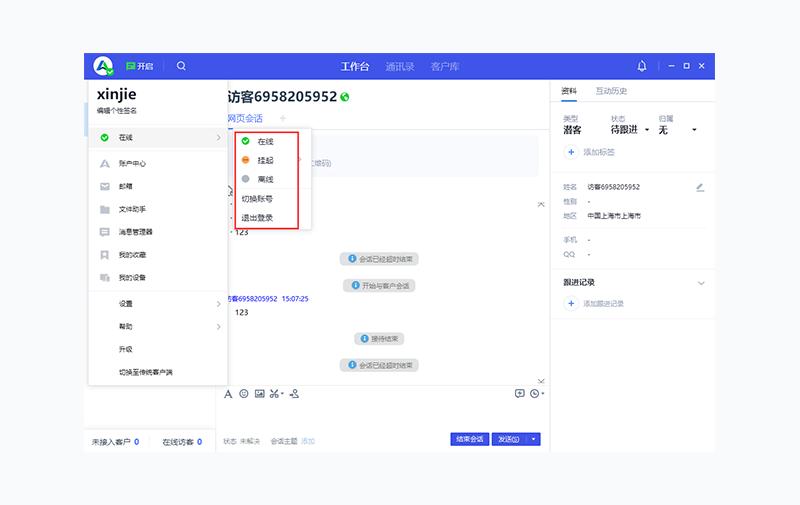Click the 我的设备 devices icon
Screen dimensions: 800x505
(105, 277)
